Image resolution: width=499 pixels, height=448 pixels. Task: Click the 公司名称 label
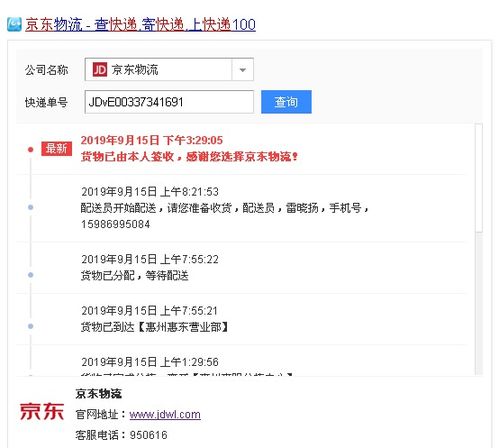click(x=46, y=70)
